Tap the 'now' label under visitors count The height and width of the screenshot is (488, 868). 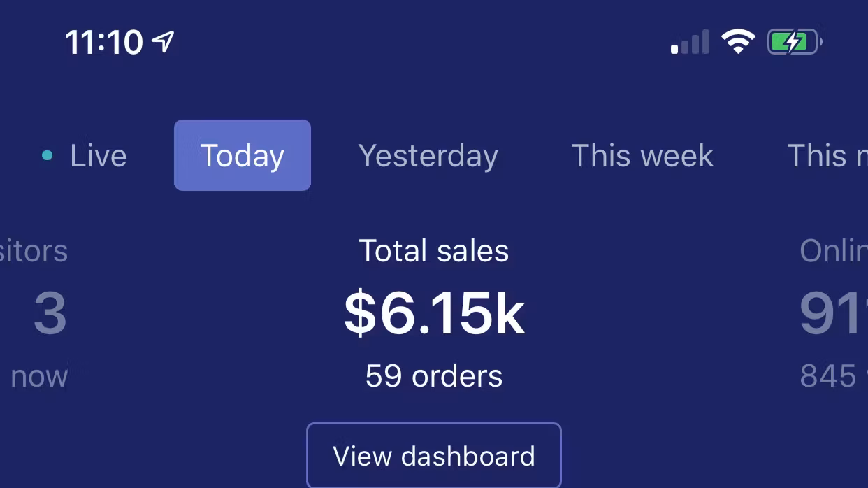39,376
